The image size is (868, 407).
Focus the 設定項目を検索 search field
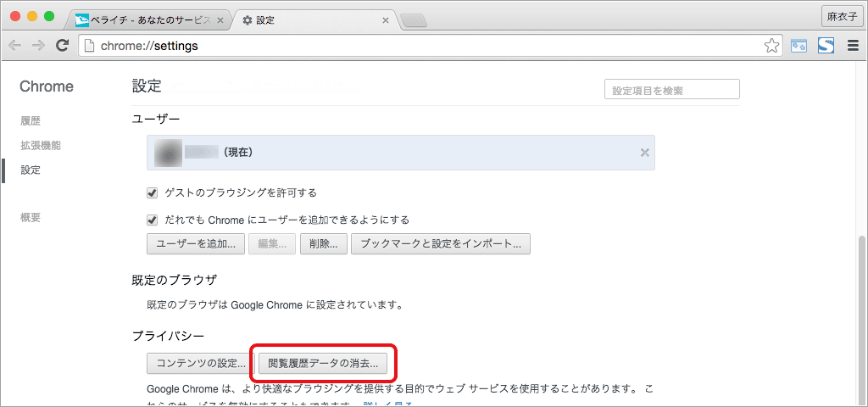(672, 90)
